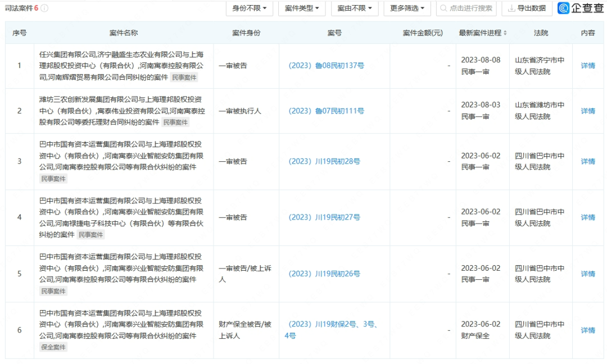The height and width of the screenshot is (364, 607).
Task: Click 财产保全被告/被上诉人 identity cell
Action: coord(245,330)
